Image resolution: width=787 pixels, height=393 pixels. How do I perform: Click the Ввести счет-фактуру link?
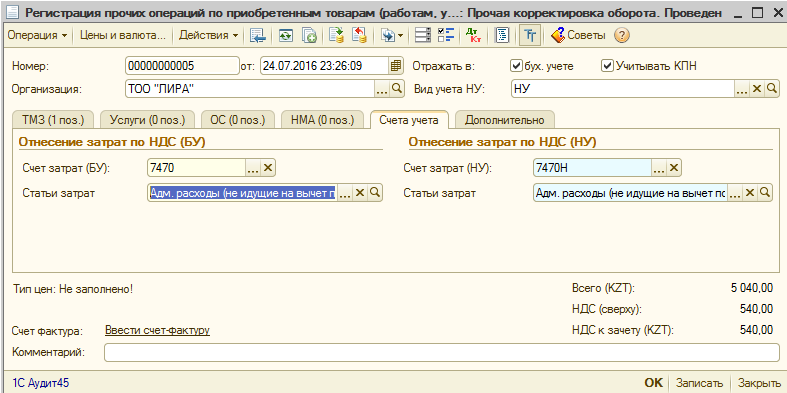click(x=157, y=330)
